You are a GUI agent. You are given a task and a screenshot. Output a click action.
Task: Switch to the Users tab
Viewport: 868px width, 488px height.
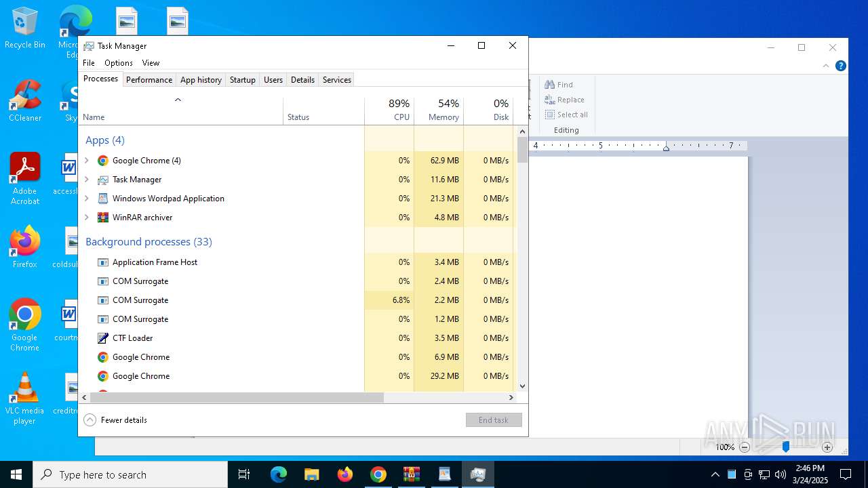(x=273, y=80)
